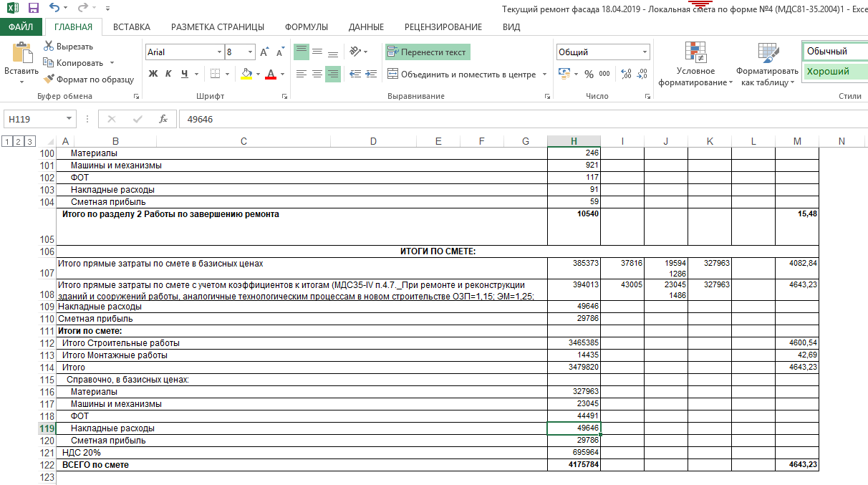
Task: Select cell H122 with value 4175784
Action: pyautogui.click(x=573, y=465)
